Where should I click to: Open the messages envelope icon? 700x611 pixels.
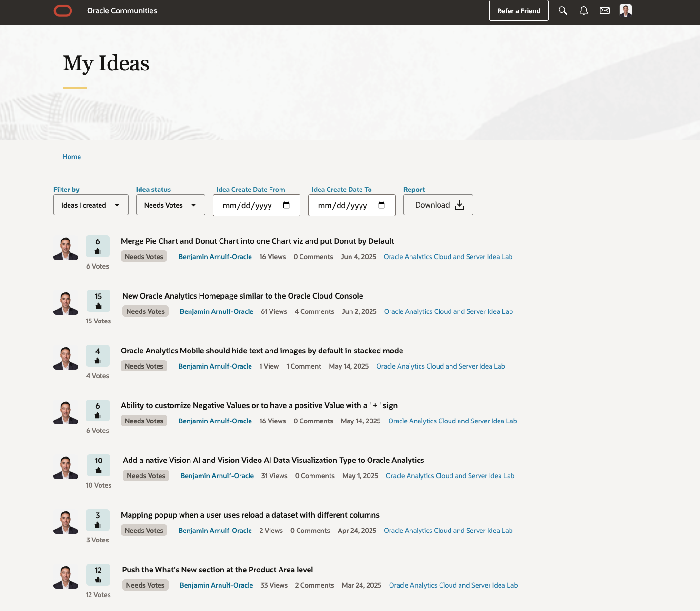click(x=605, y=10)
